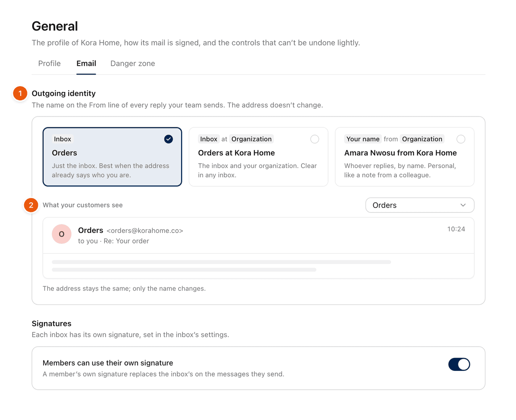
Task: Choose Amara Nwosu from Kora Home option
Action: click(x=404, y=157)
